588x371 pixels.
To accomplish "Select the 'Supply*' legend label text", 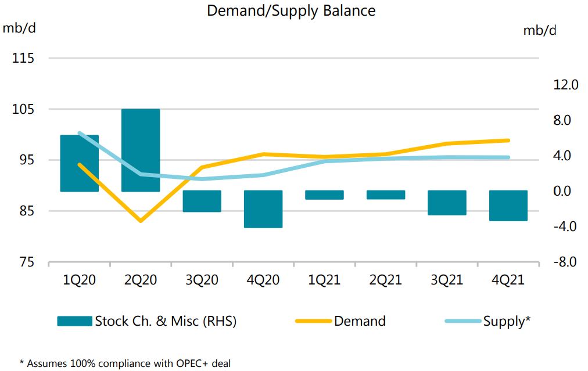I will [x=507, y=321].
